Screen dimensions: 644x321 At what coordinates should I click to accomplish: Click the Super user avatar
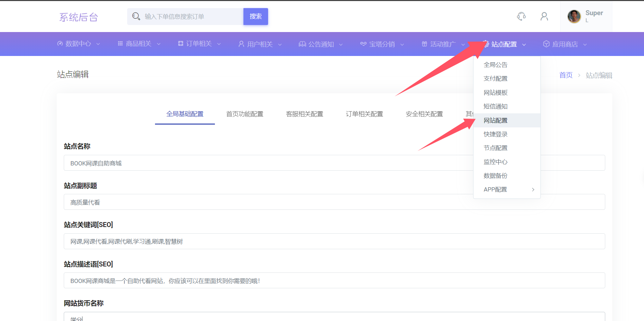coord(574,17)
